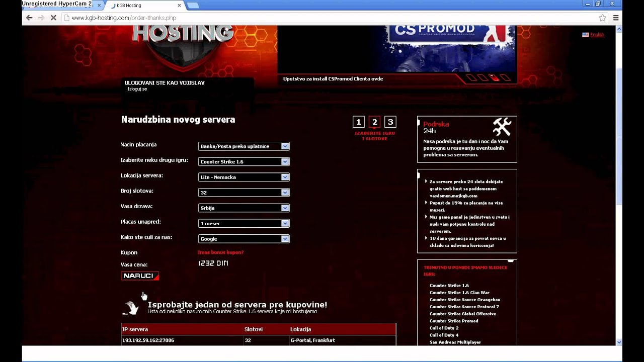Restore down the Chrome window
Image resolution: width=644 pixels, height=362 pixels.
pos(598,4)
